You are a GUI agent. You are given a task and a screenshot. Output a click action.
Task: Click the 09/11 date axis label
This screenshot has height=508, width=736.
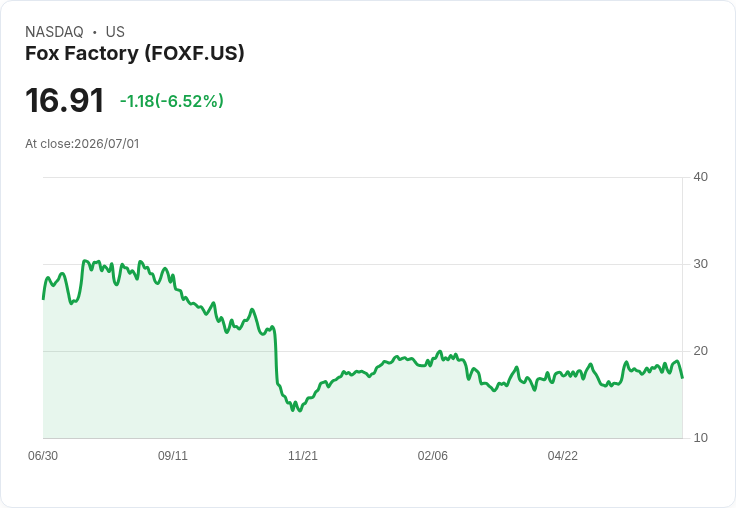(x=173, y=455)
